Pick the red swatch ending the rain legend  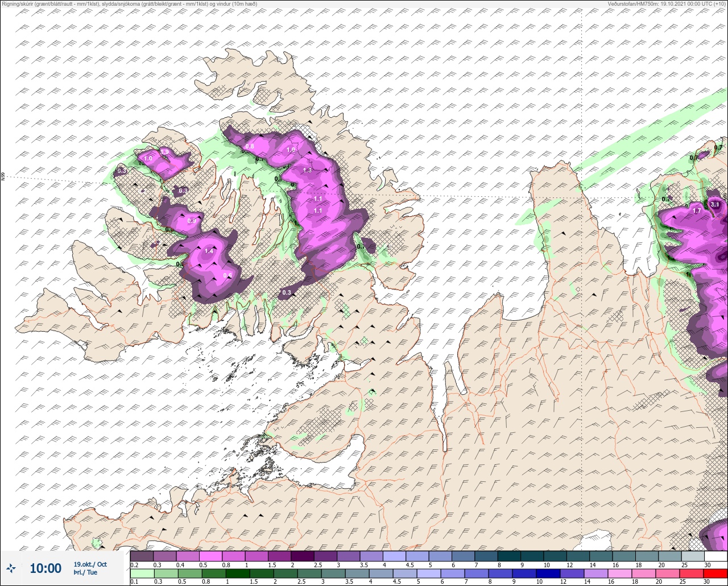(715, 573)
